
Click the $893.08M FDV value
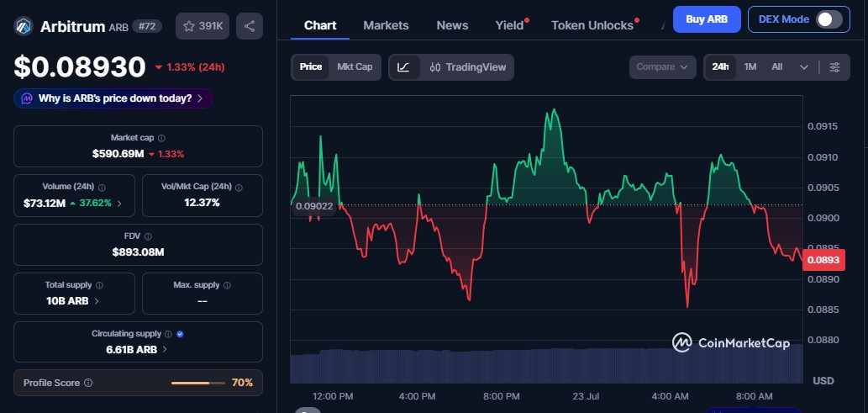pyautogui.click(x=138, y=253)
